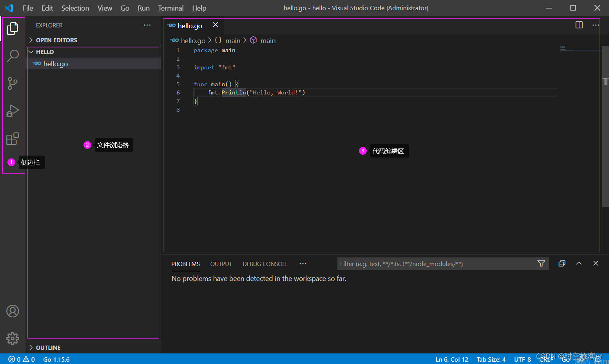
Task: Click the func main() declaration
Action: [216, 84]
